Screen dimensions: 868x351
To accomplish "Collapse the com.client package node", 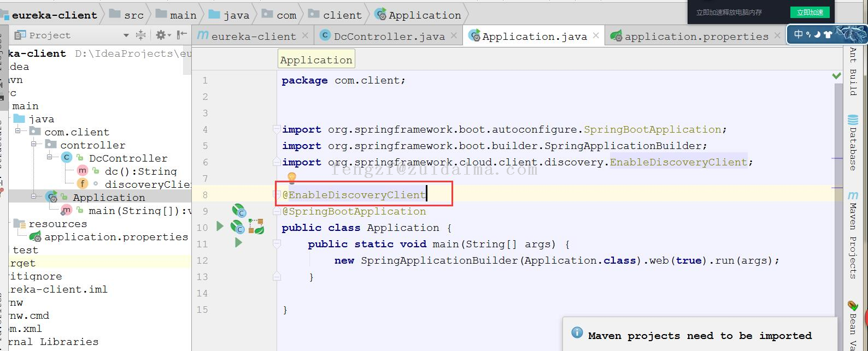I will point(18,132).
